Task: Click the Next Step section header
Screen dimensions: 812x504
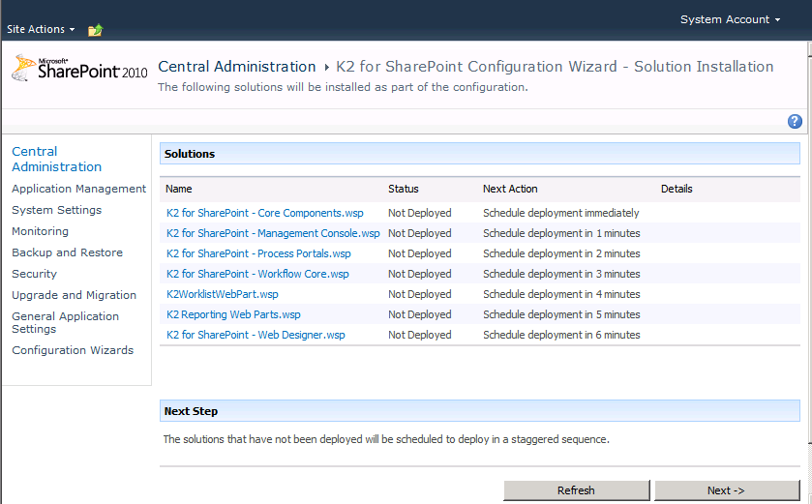Action: (x=479, y=411)
